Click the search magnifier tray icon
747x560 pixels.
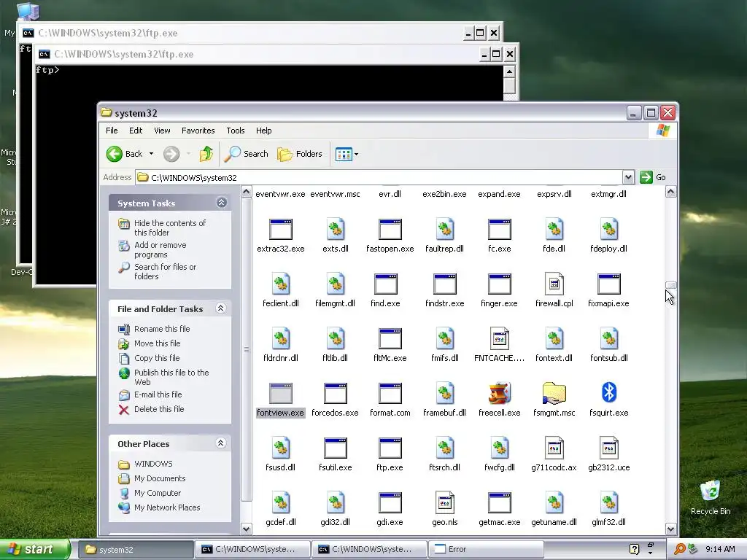point(679,549)
